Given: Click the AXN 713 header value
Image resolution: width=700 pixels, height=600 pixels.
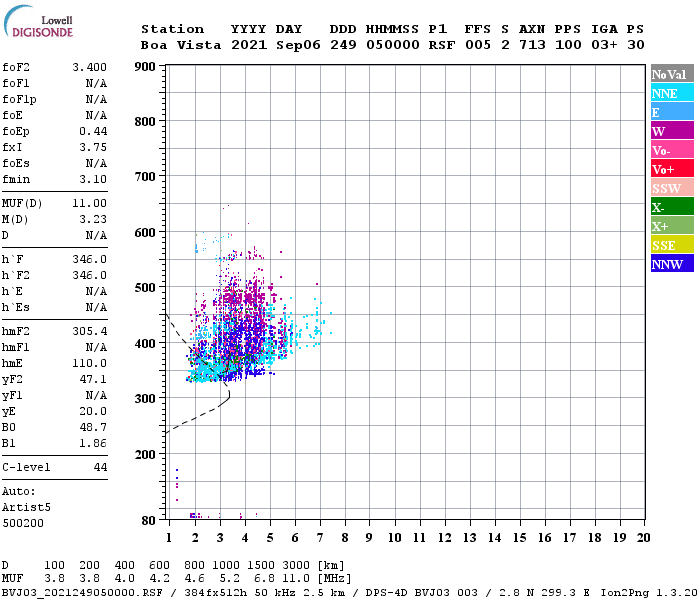Looking at the screenshot, I should [x=532, y=45].
